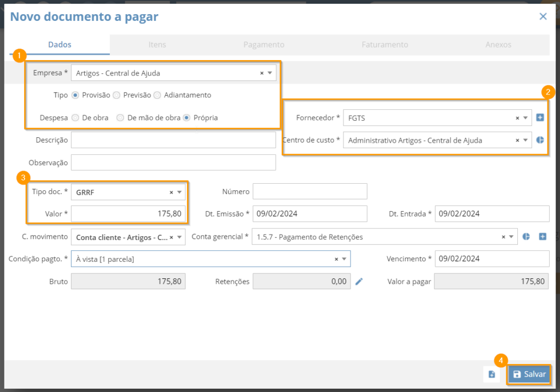The width and height of the screenshot is (560, 392).
Task: Click the Vencimento date field
Action: [492, 259]
